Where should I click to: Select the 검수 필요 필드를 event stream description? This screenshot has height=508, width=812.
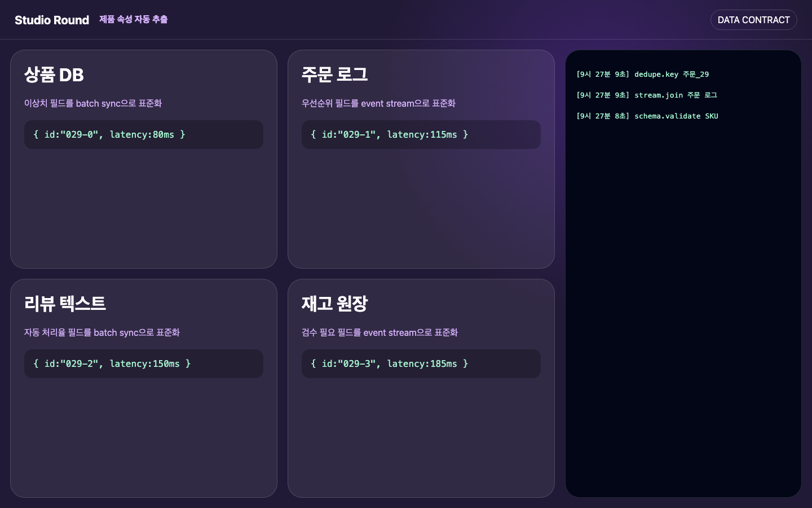tap(379, 332)
